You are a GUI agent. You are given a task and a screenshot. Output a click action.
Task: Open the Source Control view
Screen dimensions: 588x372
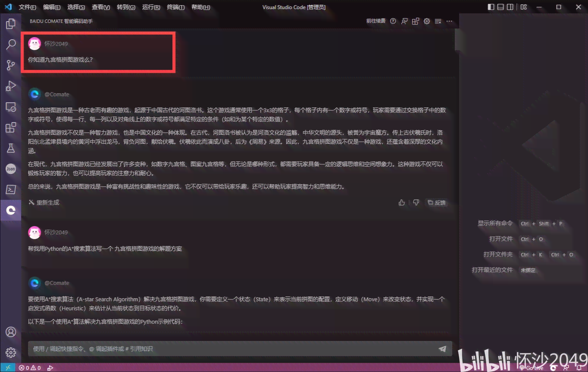(x=11, y=65)
